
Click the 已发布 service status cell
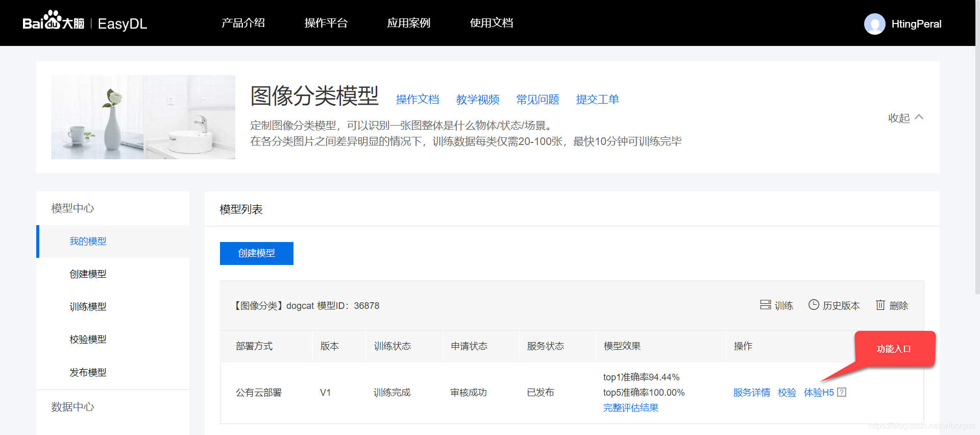pyautogui.click(x=541, y=392)
